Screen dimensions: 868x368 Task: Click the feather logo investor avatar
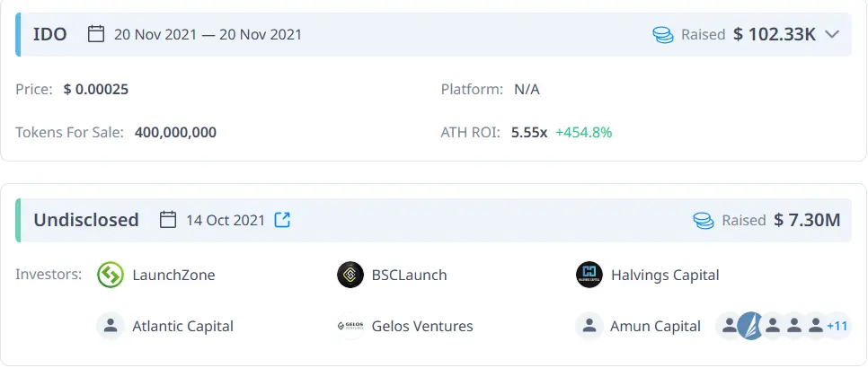click(x=750, y=326)
